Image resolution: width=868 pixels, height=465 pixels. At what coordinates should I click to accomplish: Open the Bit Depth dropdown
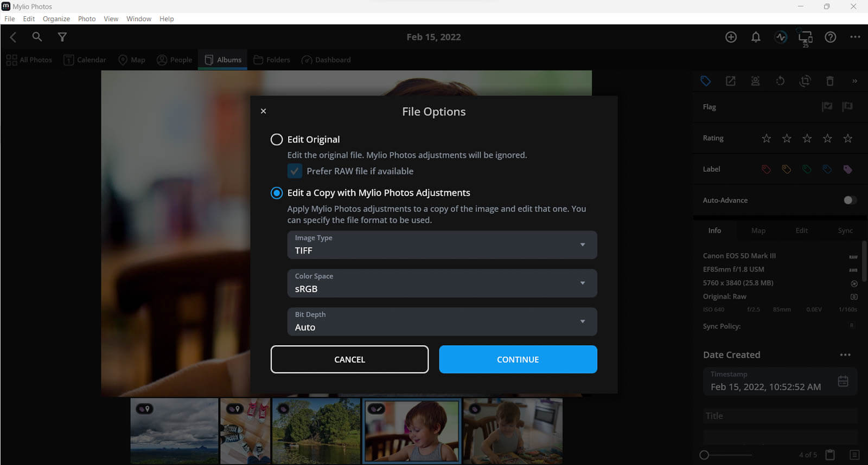[x=442, y=321]
